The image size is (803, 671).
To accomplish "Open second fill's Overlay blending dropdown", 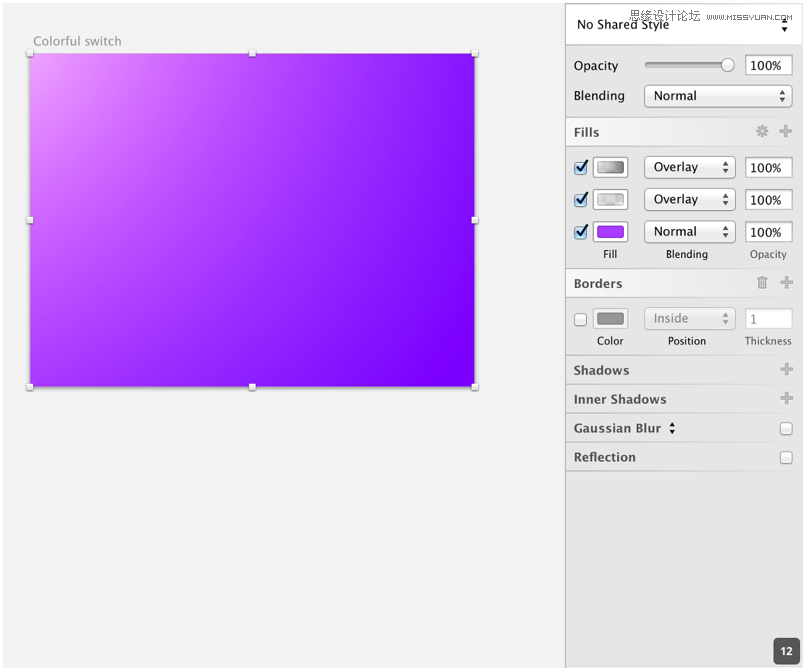I will tap(690, 199).
